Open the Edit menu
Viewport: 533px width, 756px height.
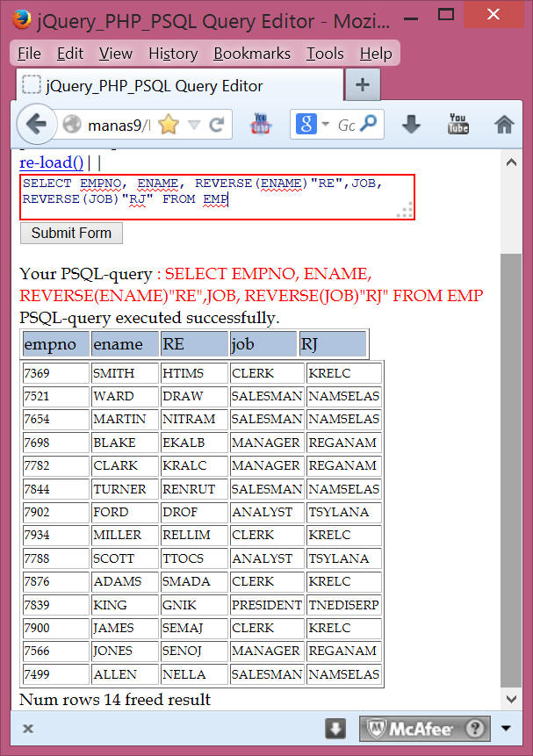coord(70,54)
